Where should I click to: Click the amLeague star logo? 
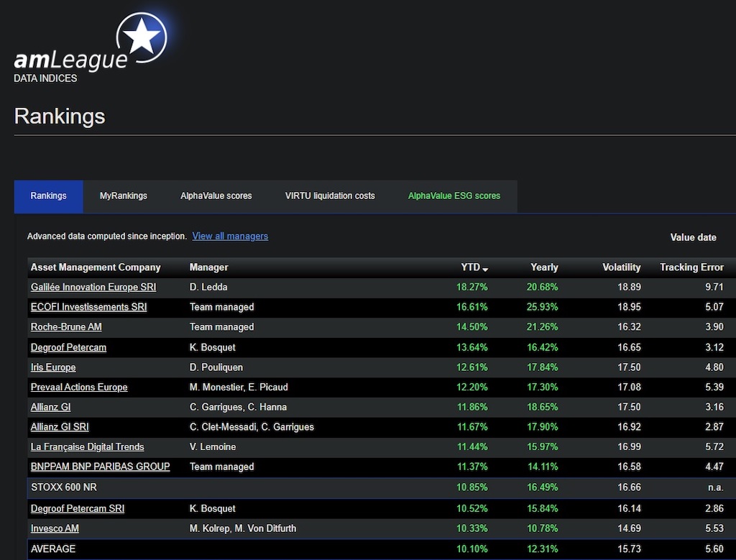[x=142, y=37]
